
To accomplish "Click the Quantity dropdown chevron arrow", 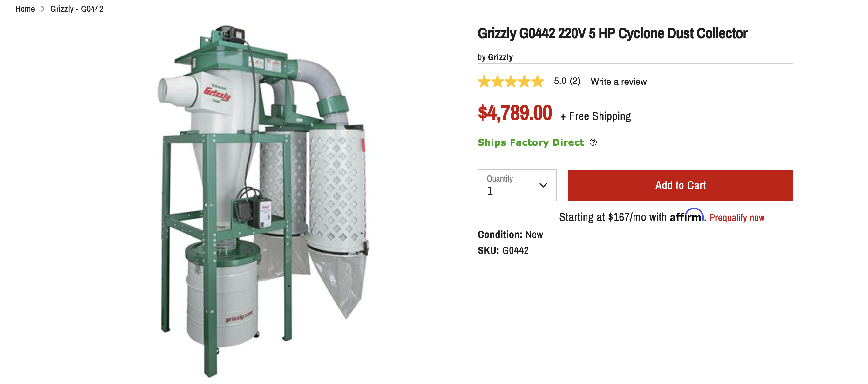I will [x=543, y=185].
